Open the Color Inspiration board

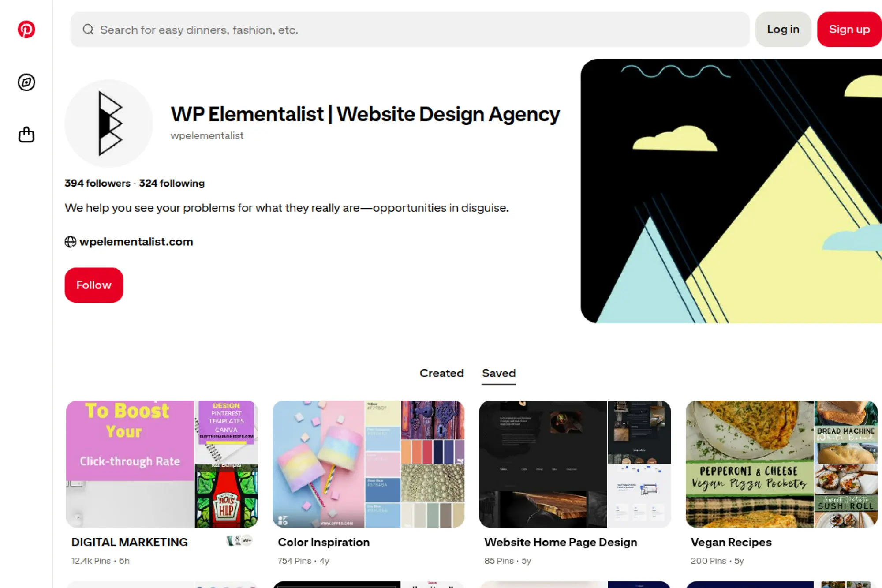[x=368, y=464]
